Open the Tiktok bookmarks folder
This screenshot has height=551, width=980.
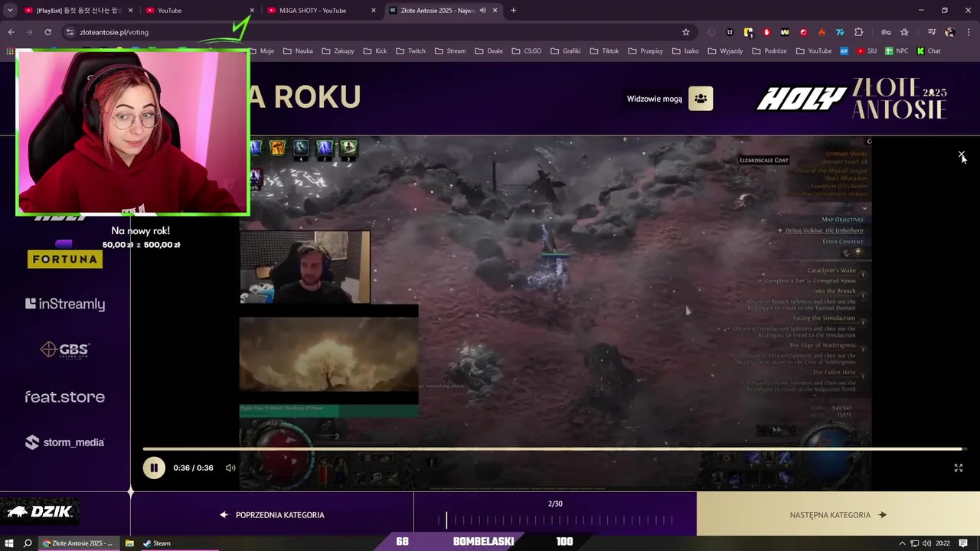[x=604, y=51]
